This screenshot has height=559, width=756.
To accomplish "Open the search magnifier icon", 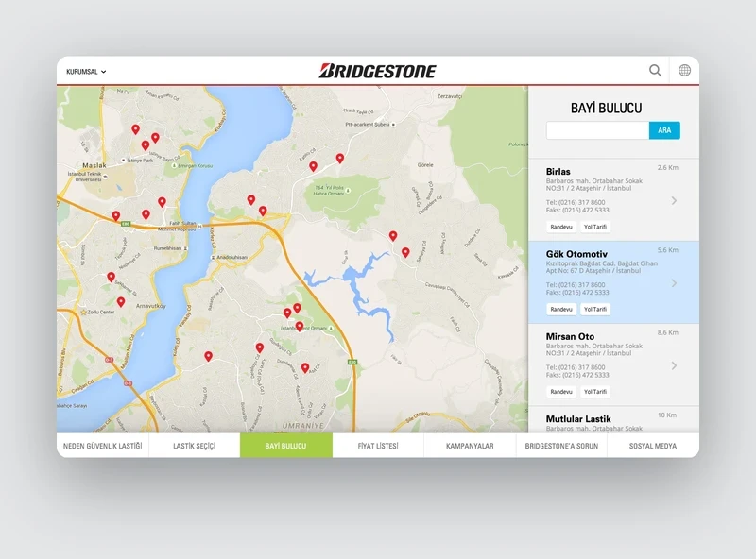I will [655, 71].
